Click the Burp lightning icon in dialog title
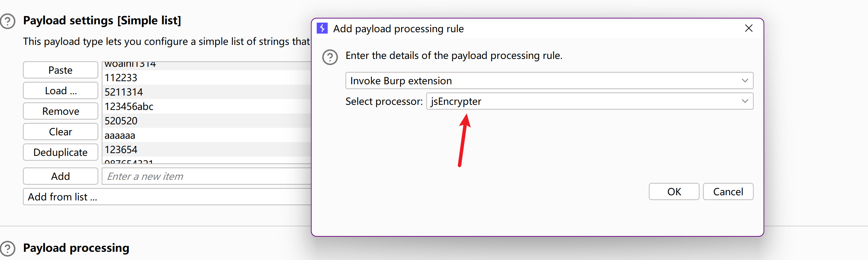Screen dimensions: 868x260 pyautogui.click(x=322, y=28)
